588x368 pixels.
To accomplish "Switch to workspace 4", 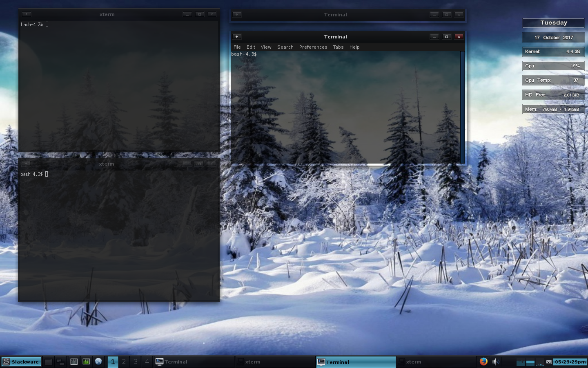I will pyautogui.click(x=147, y=362).
